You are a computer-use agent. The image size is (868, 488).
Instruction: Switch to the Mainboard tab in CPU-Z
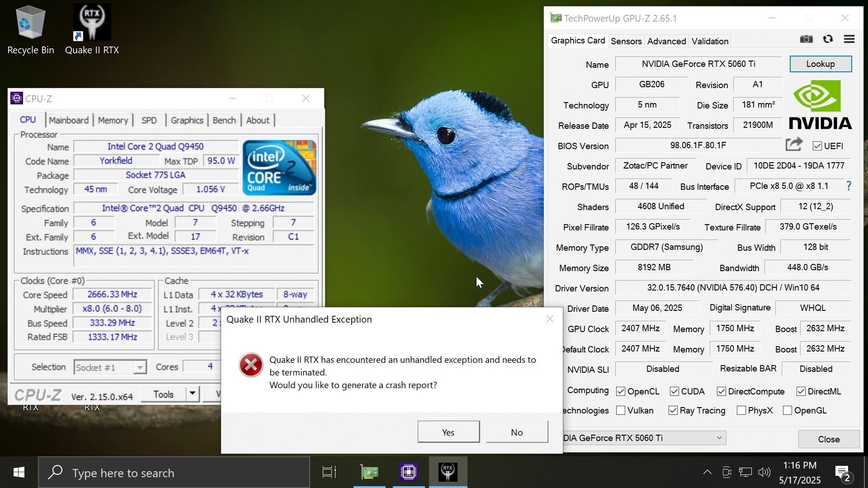pos(69,120)
